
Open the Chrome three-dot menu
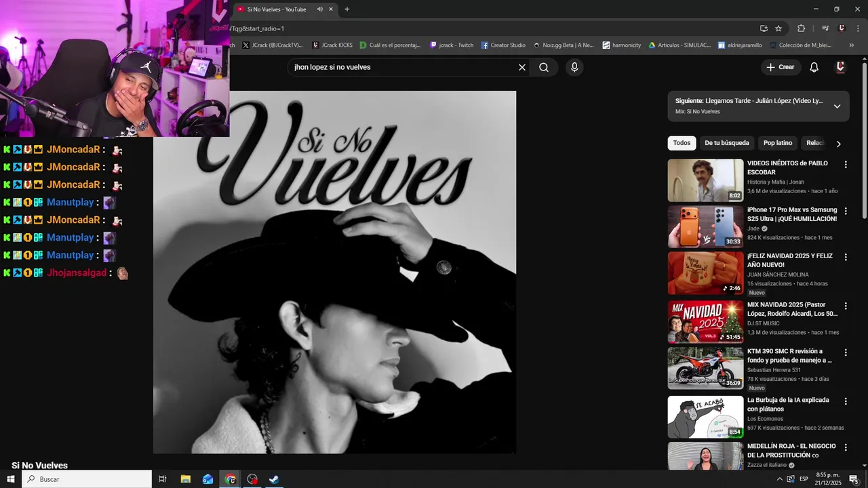point(856,28)
